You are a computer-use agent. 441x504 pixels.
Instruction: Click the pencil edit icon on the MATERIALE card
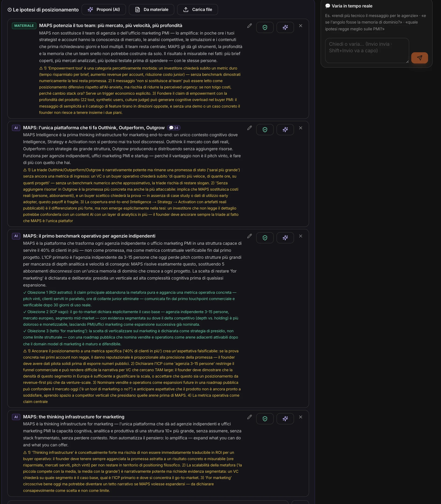point(249,26)
